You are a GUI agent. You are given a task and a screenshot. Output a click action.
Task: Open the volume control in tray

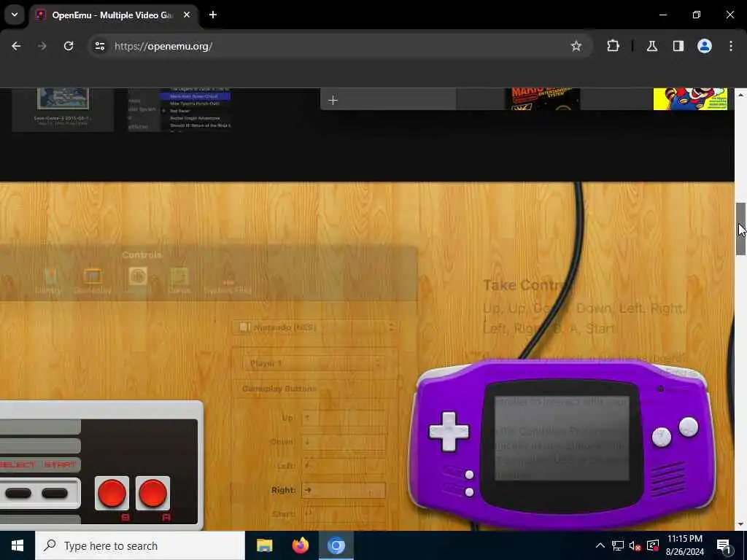[x=635, y=545]
